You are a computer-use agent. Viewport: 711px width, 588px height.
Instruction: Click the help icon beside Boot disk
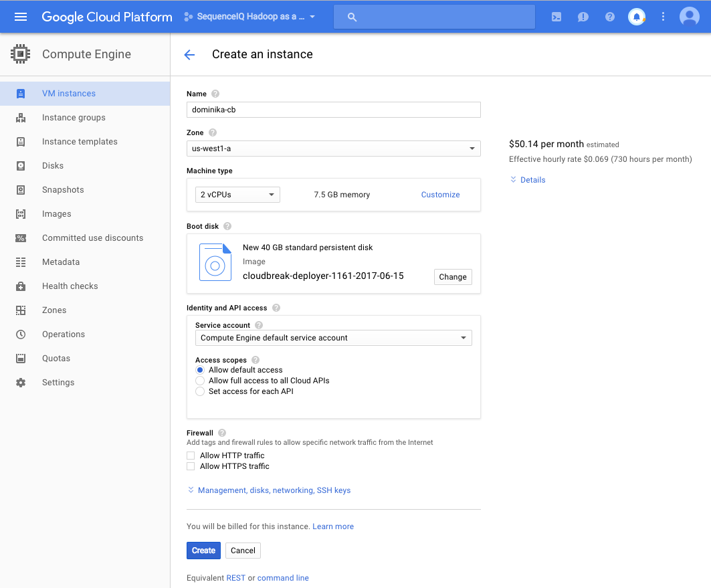(x=227, y=227)
